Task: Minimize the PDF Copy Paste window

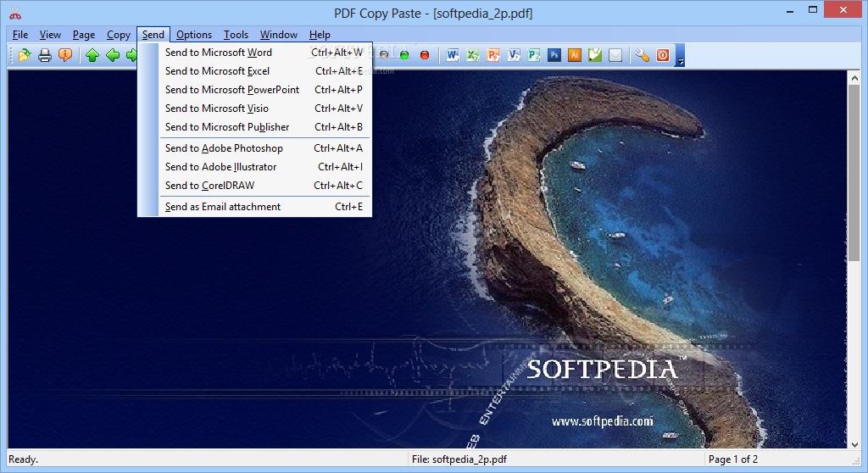Action: coord(790,10)
